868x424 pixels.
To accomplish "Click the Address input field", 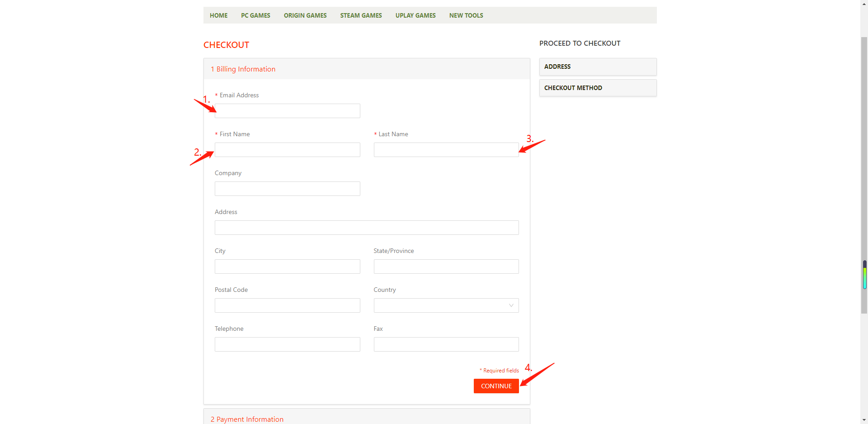I will [366, 228].
